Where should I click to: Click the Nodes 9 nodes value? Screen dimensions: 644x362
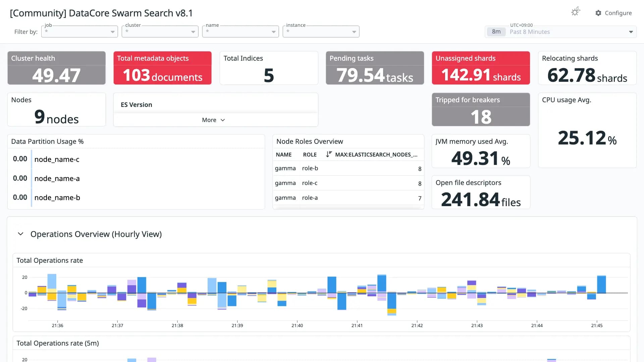[x=56, y=117]
